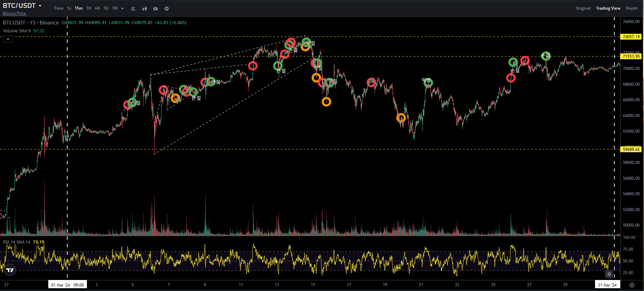Open the technical indicators chart icon
Viewport: 644px width, 291px height.
[x=133, y=9]
